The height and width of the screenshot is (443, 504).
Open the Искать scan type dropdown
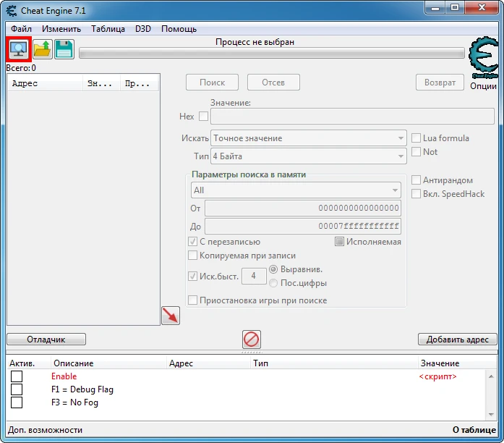click(309, 138)
